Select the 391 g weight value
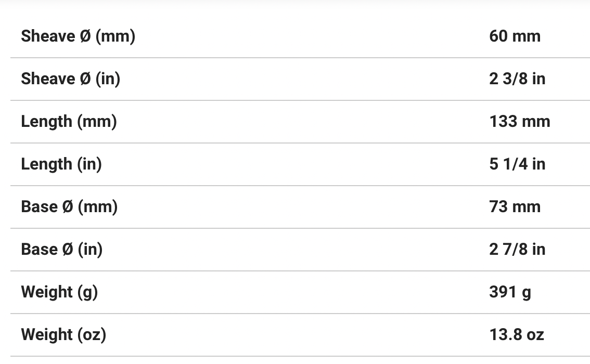 [x=510, y=292]
